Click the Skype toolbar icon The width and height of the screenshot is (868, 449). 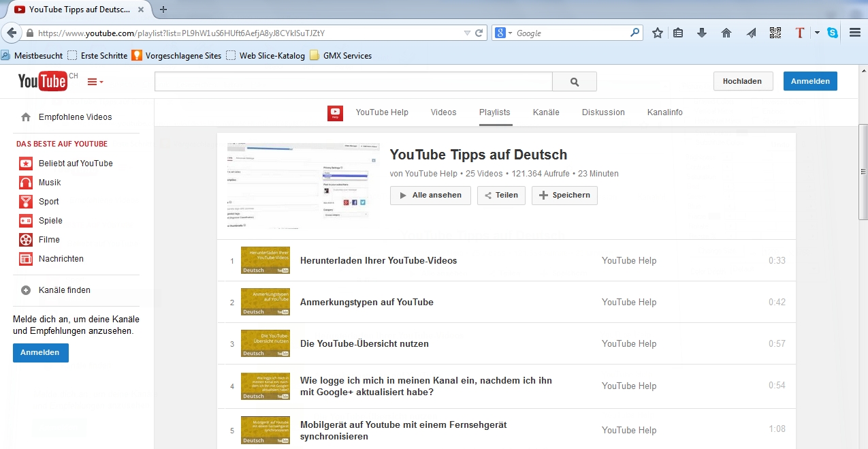[x=833, y=33]
